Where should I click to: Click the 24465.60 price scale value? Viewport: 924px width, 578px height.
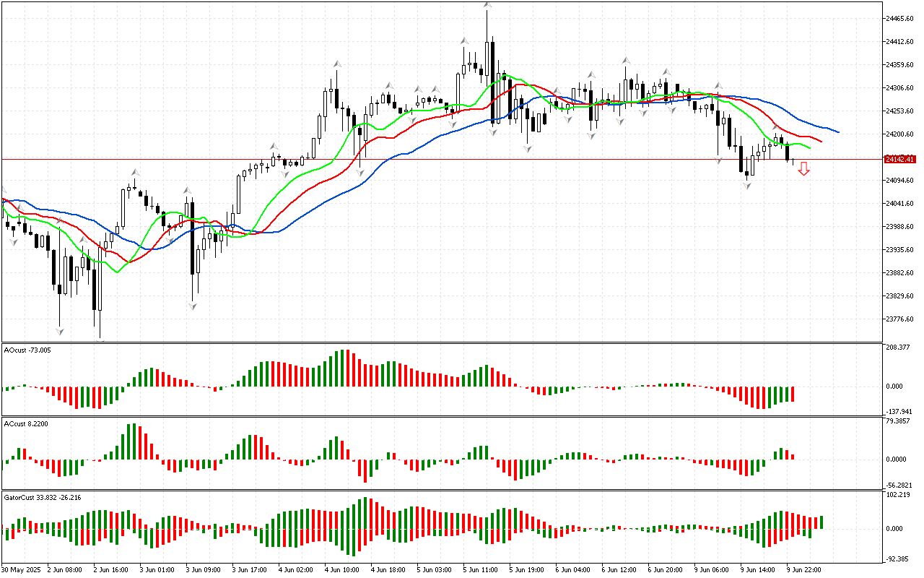click(900, 18)
